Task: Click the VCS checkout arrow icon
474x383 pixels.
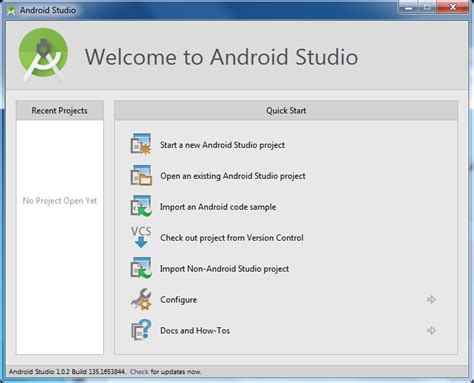Action: (141, 237)
